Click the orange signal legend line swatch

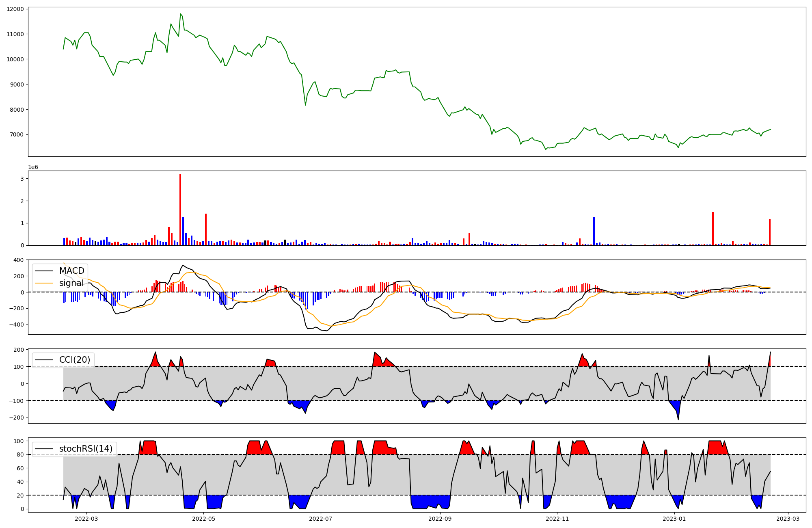44,283
